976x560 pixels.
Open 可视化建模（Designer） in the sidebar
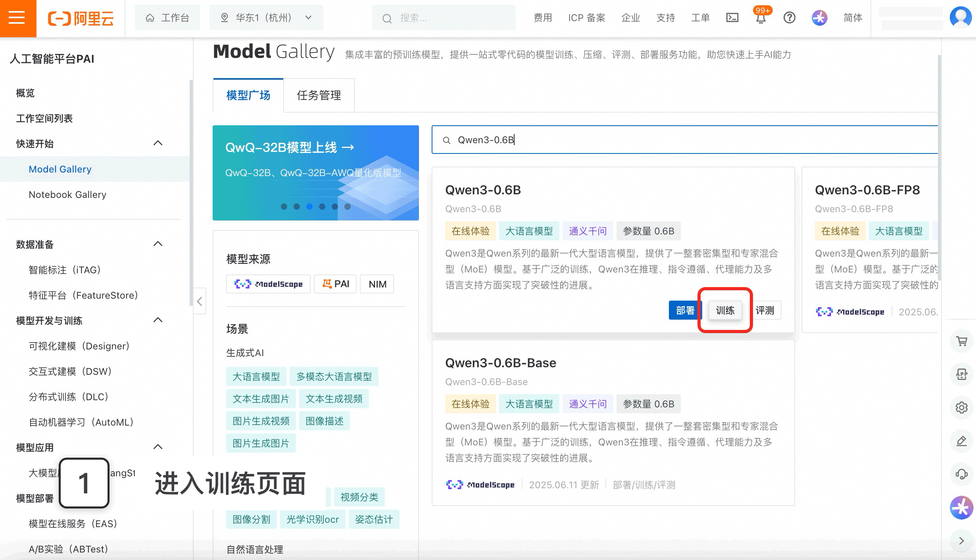pyautogui.click(x=79, y=346)
